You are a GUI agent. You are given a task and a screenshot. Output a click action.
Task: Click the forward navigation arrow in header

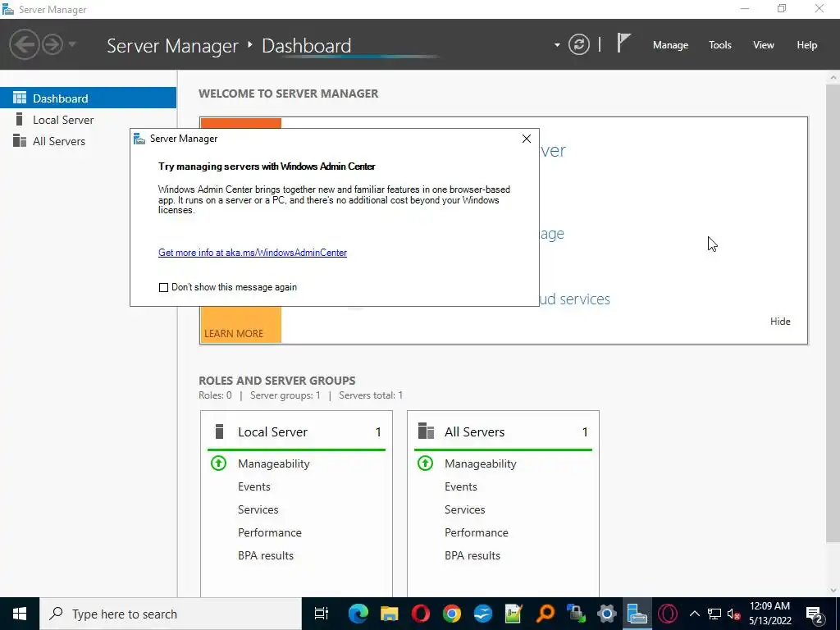click(52, 44)
